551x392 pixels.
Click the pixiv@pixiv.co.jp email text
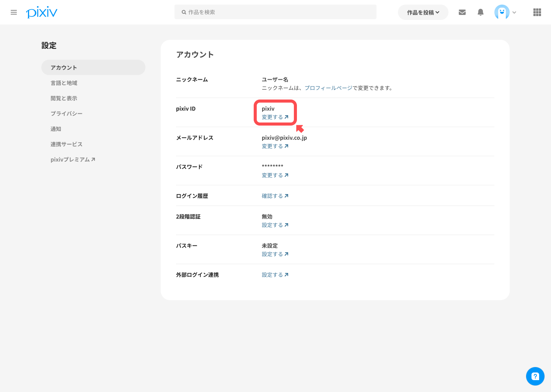click(284, 138)
